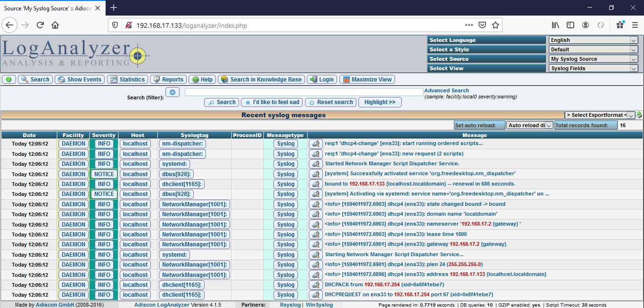Open the Reports menu item
The width and height of the screenshot is (644, 308).
(168, 80)
